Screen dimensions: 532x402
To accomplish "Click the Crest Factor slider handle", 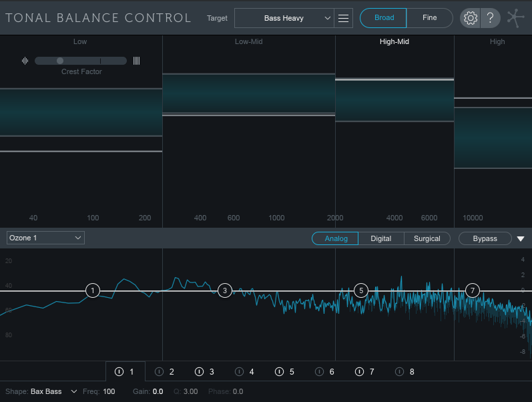I will click(x=60, y=61).
